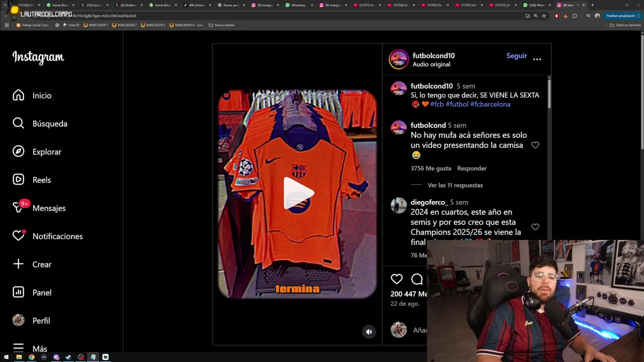Open the Más hamburger menu
This screenshot has height=362, width=644.
click(x=19, y=348)
